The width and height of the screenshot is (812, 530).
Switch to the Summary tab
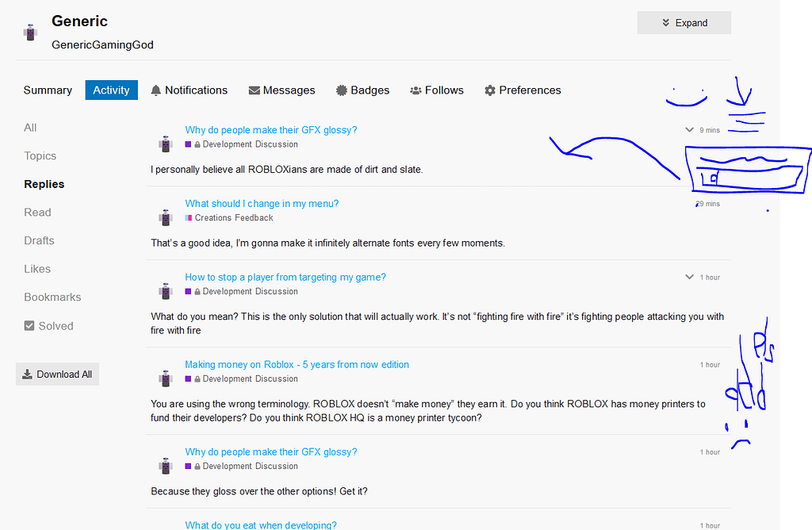(48, 90)
